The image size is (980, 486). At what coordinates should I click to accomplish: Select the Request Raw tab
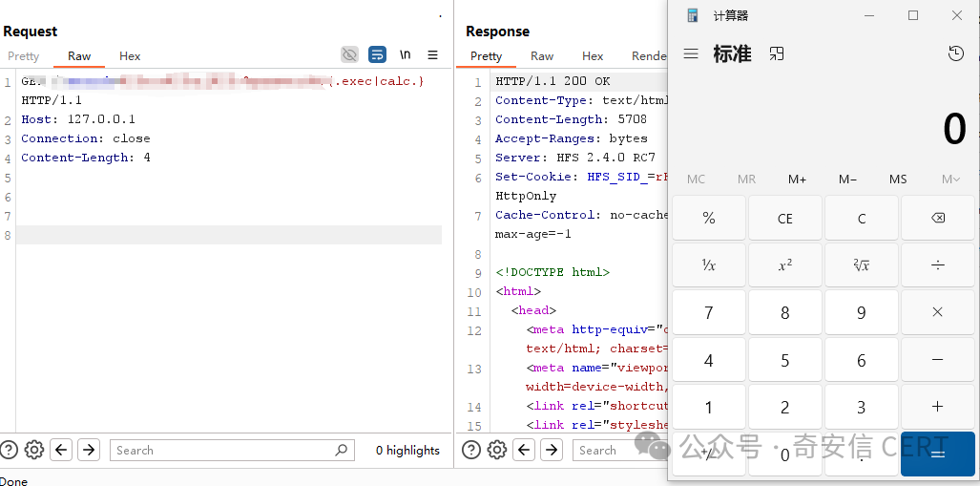tap(79, 55)
